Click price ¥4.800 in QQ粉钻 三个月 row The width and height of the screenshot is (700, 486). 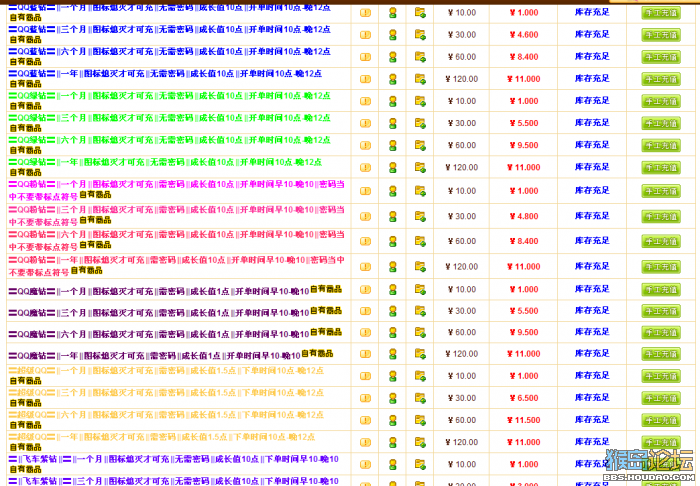coord(524,216)
